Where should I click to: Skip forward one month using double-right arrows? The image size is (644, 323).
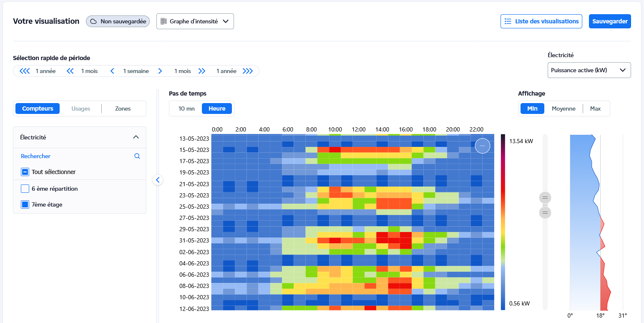tap(202, 71)
